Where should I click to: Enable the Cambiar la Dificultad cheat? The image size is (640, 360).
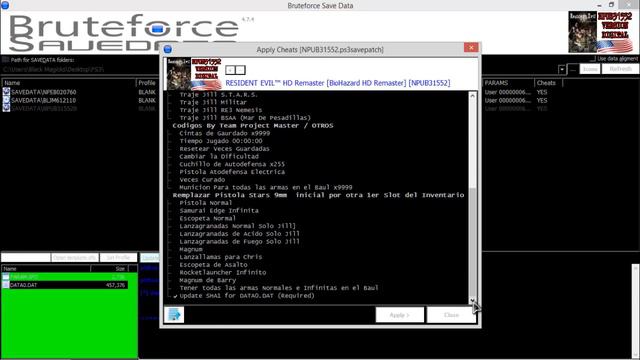point(219,157)
